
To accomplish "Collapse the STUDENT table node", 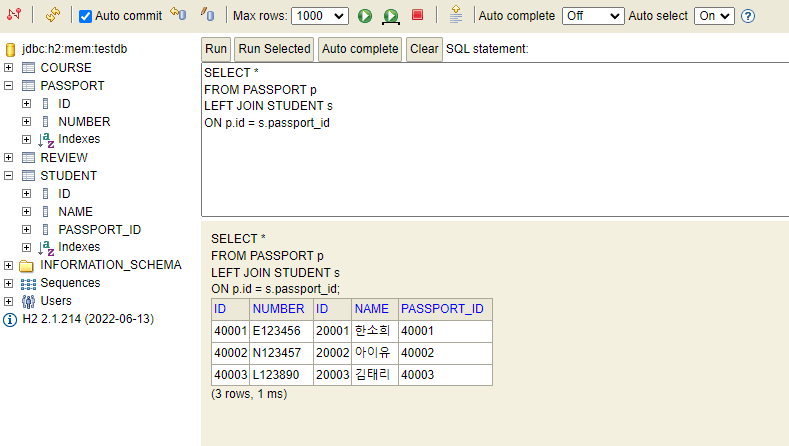I will [9, 176].
